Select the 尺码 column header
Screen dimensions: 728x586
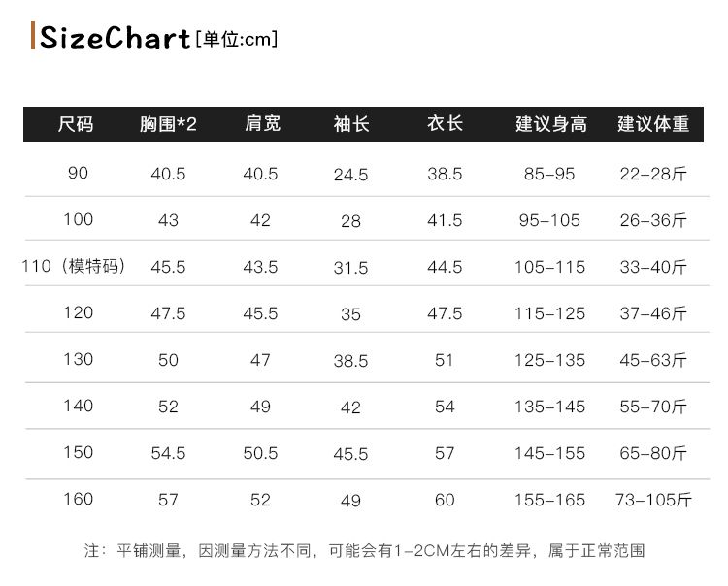tap(76, 124)
